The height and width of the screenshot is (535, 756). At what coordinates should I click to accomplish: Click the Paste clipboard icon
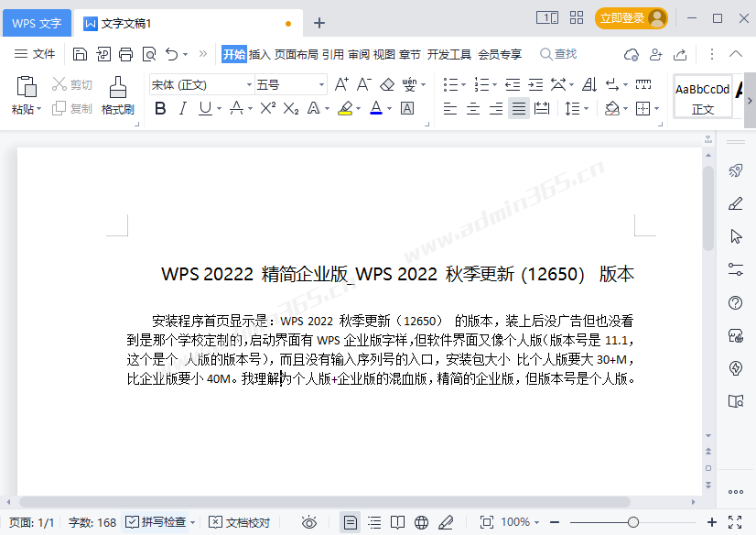[27, 86]
